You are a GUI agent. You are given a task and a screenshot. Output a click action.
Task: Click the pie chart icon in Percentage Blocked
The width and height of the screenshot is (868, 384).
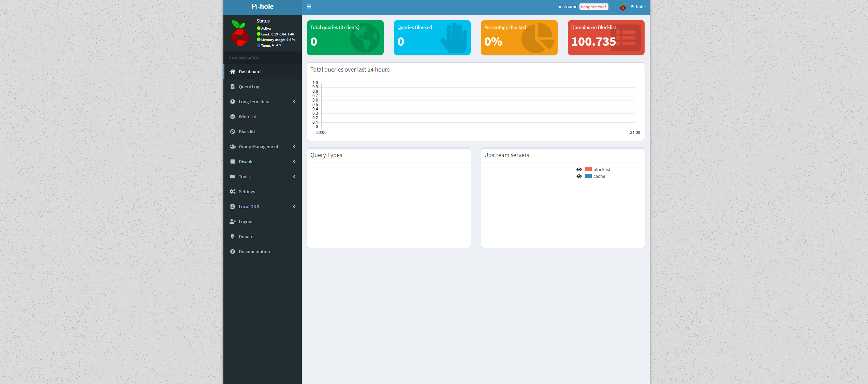(538, 38)
